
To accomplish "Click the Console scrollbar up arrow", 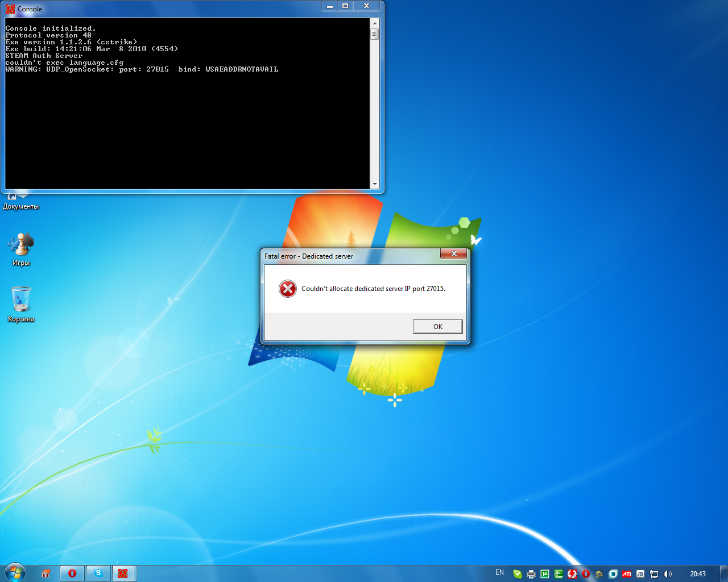I will click(374, 23).
